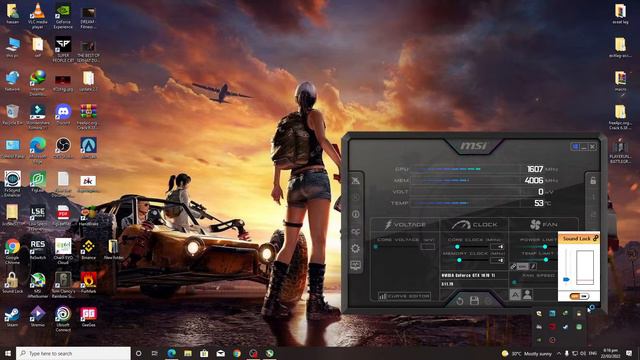Click the Afterburner save profile floppy icon
This screenshot has width=640, height=360.
[474, 301]
